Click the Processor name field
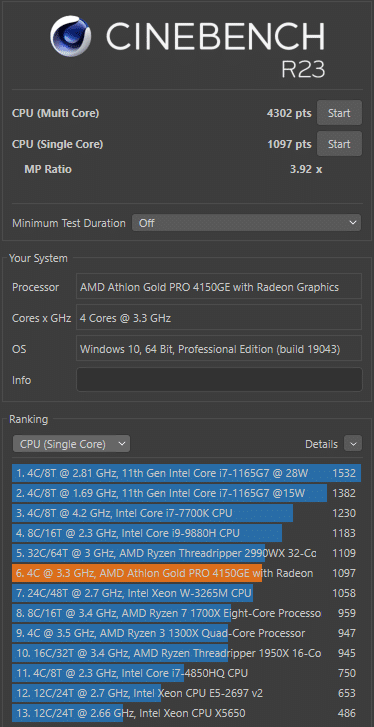Image resolution: width=374 pixels, height=727 pixels. click(219, 287)
